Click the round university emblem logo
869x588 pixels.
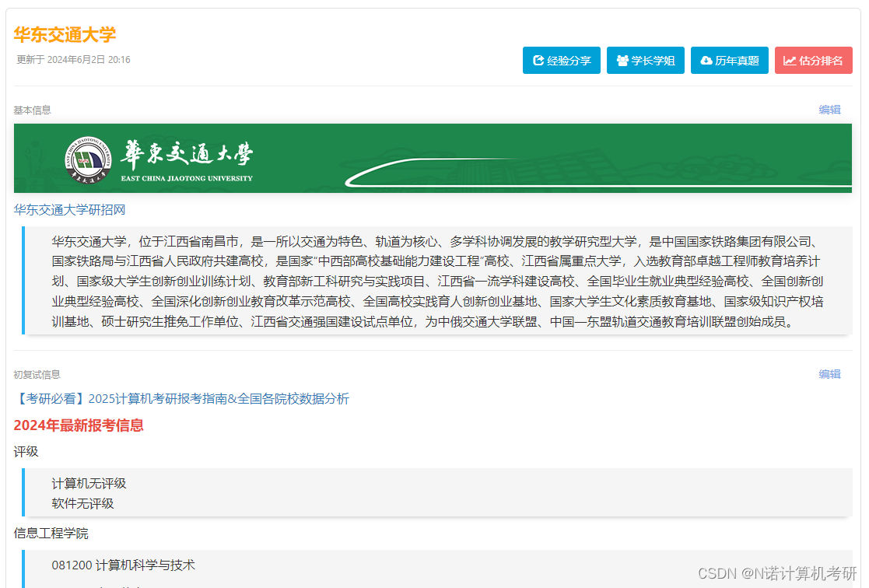tap(88, 160)
